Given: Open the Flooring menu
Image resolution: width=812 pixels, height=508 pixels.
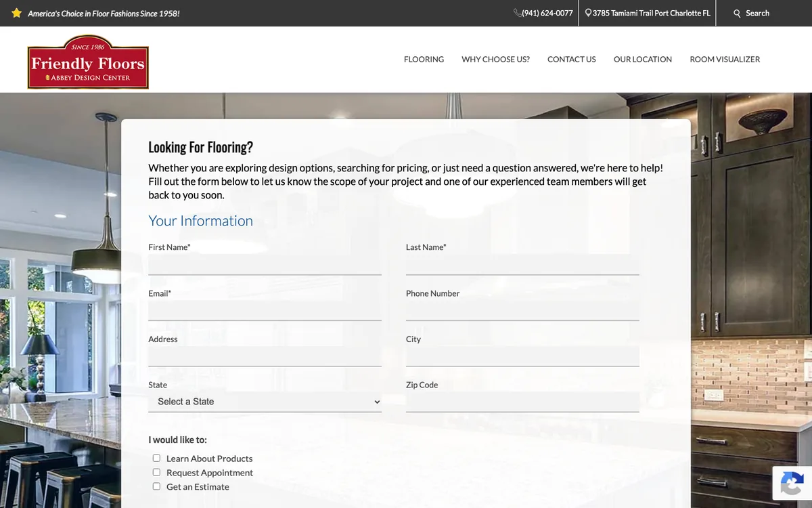Looking at the screenshot, I should [424, 60].
